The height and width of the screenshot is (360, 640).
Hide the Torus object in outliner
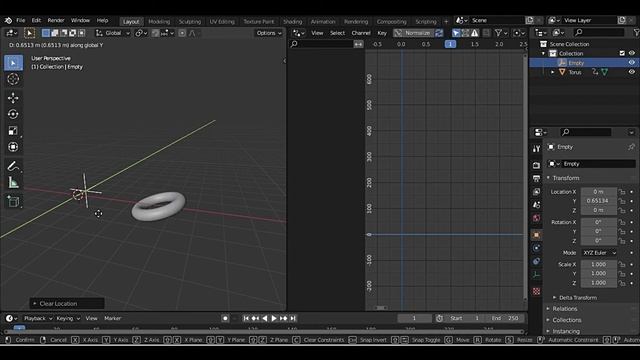(631, 72)
